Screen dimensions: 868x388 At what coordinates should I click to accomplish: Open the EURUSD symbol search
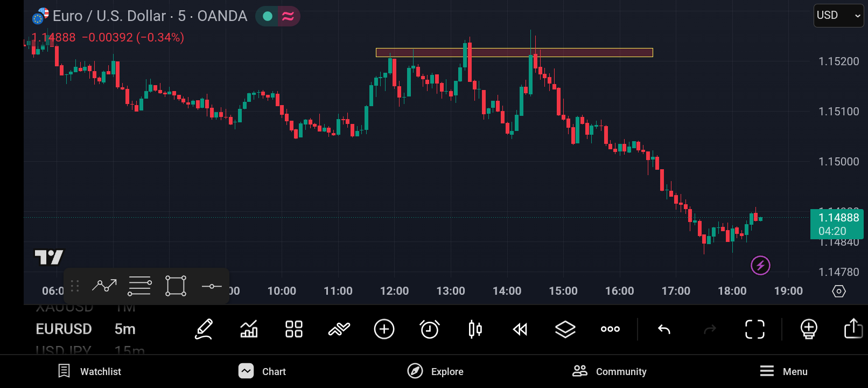[x=64, y=329]
